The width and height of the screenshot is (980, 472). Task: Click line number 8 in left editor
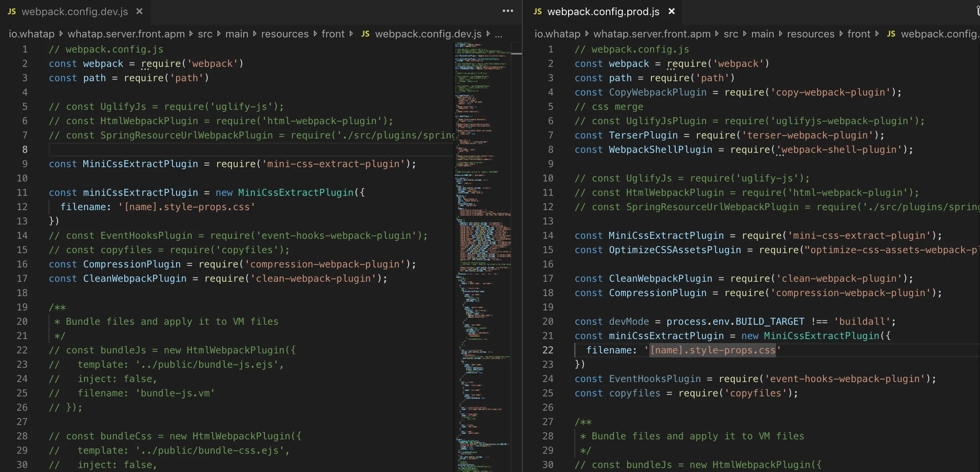pos(25,149)
